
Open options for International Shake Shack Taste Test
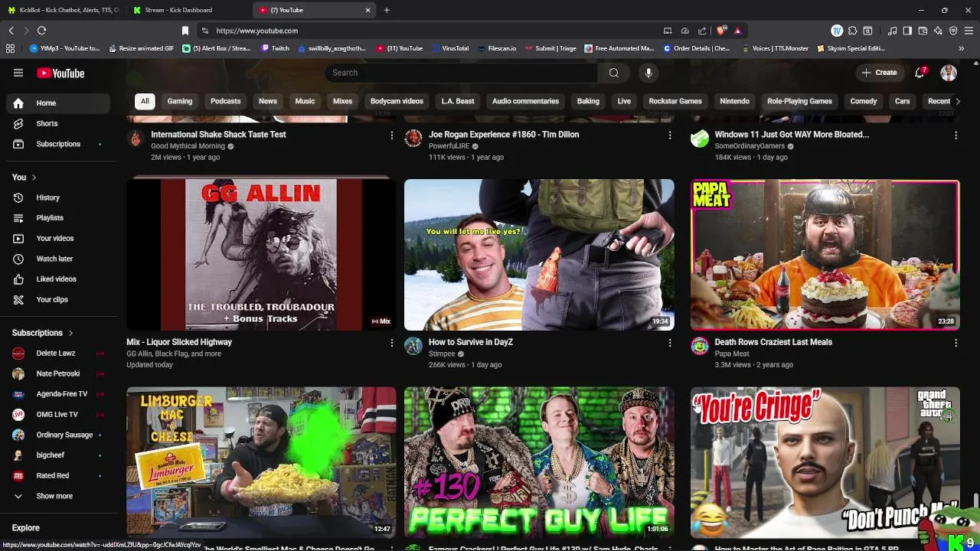coord(391,135)
